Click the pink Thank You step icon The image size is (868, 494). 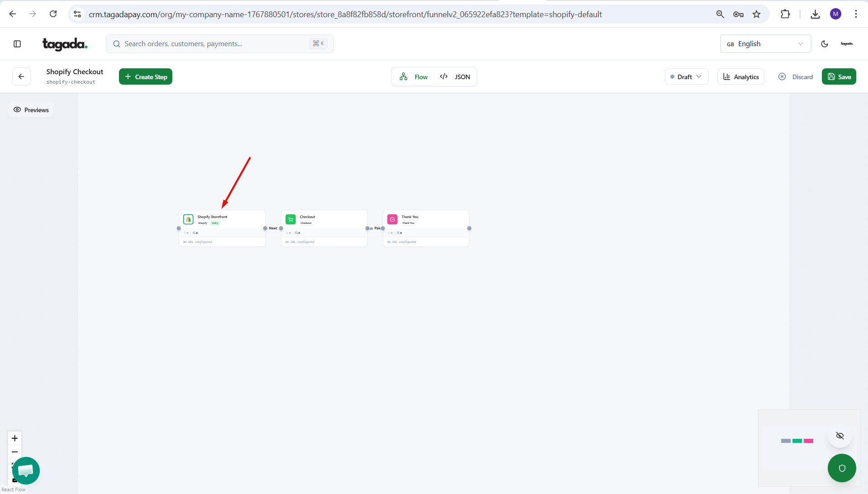coord(392,219)
